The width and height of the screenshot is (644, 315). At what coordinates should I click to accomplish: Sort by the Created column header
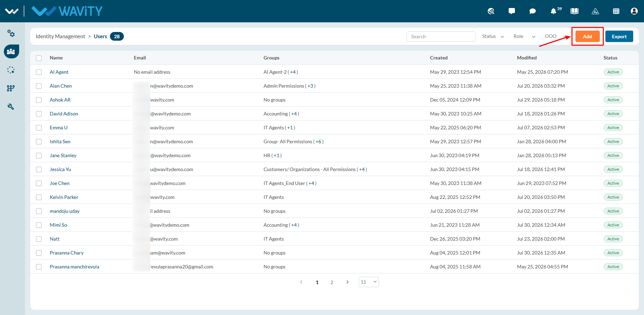pyautogui.click(x=439, y=58)
